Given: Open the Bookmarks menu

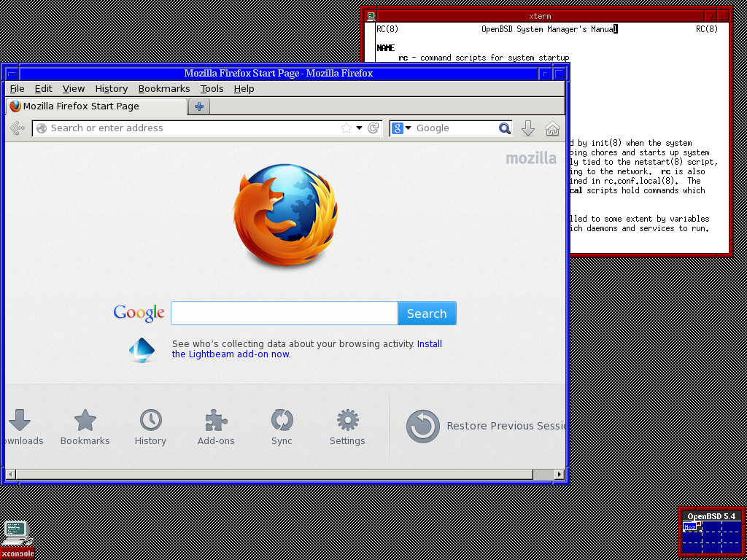Looking at the screenshot, I should (x=164, y=88).
